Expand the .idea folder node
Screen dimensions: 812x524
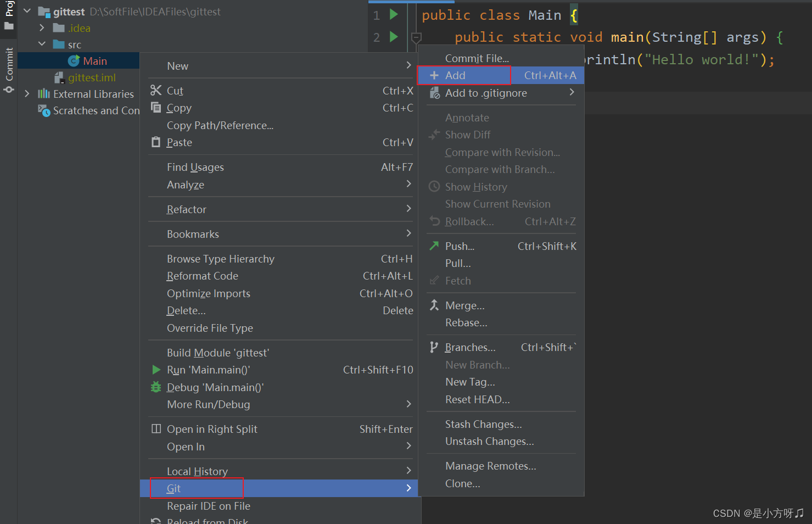tap(42, 27)
